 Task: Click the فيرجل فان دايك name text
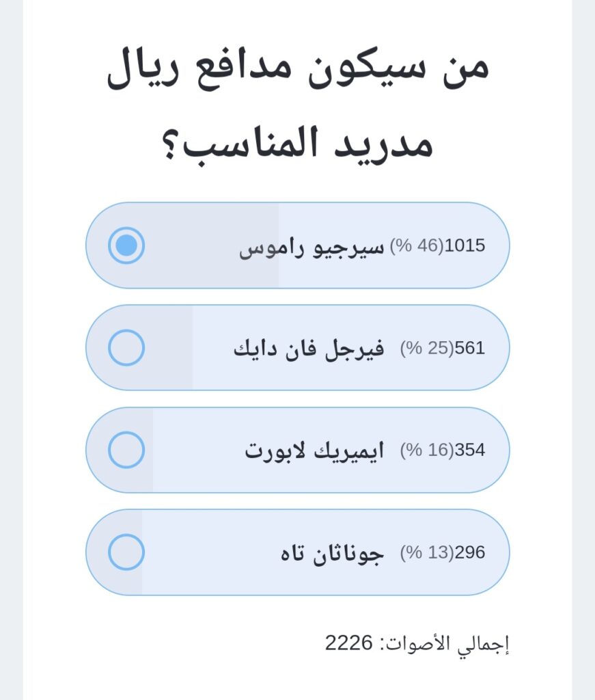pos(309,349)
